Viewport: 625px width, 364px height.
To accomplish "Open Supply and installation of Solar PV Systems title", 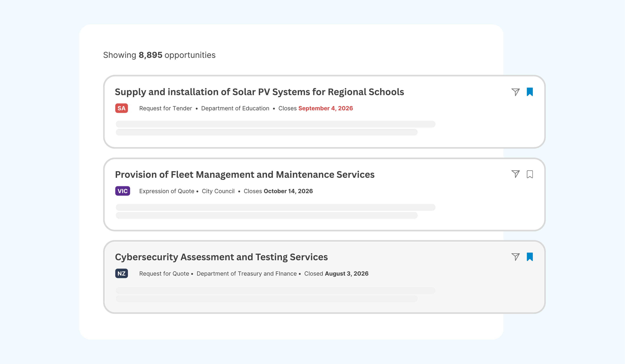I will coord(259,92).
